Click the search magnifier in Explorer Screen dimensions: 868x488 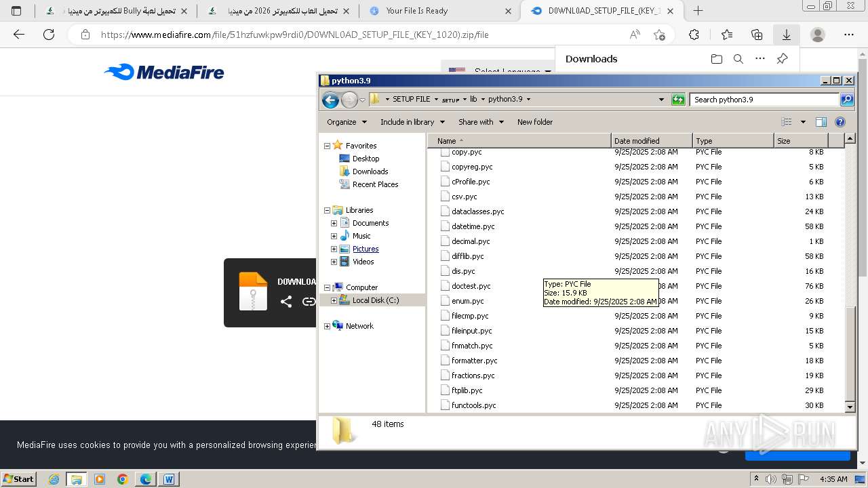point(847,100)
